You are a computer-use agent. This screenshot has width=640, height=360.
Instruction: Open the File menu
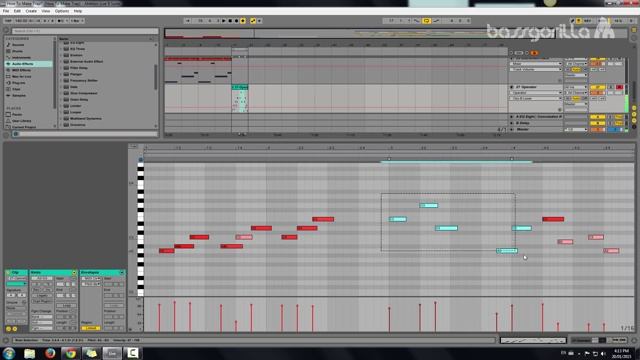click(6, 11)
